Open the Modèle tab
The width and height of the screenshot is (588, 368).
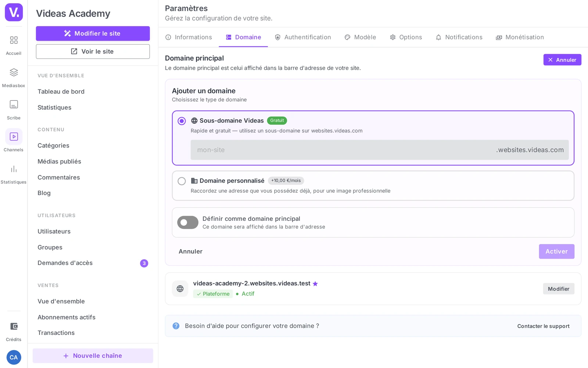pos(360,37)
